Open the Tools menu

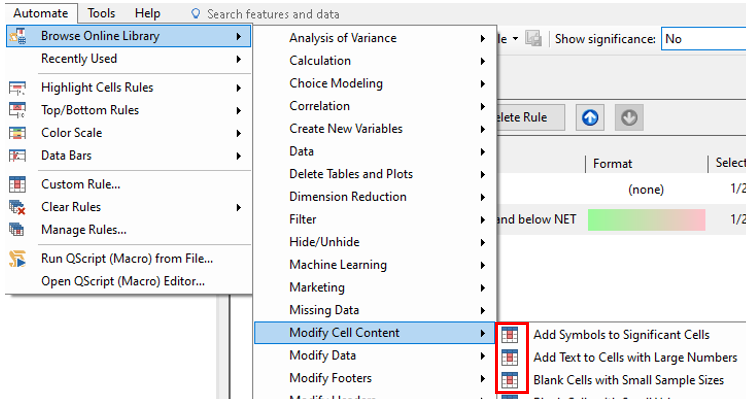pos(101,13)
